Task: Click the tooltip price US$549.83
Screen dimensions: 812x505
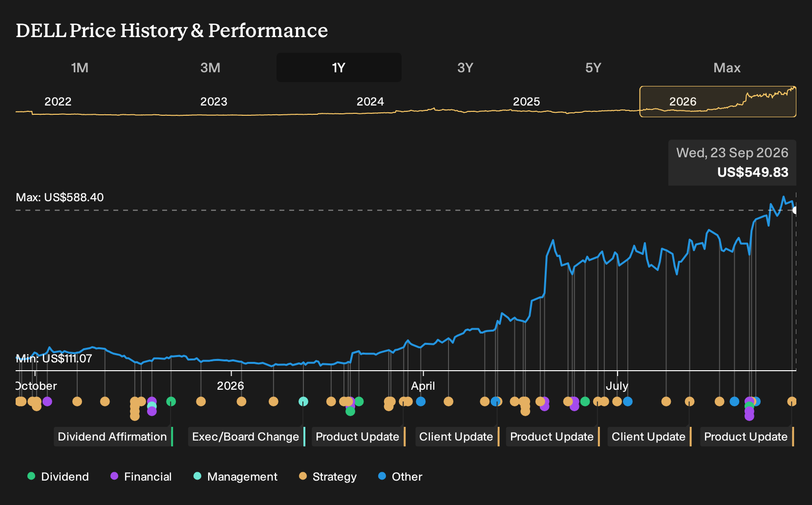Action: [x=752, y=172]
